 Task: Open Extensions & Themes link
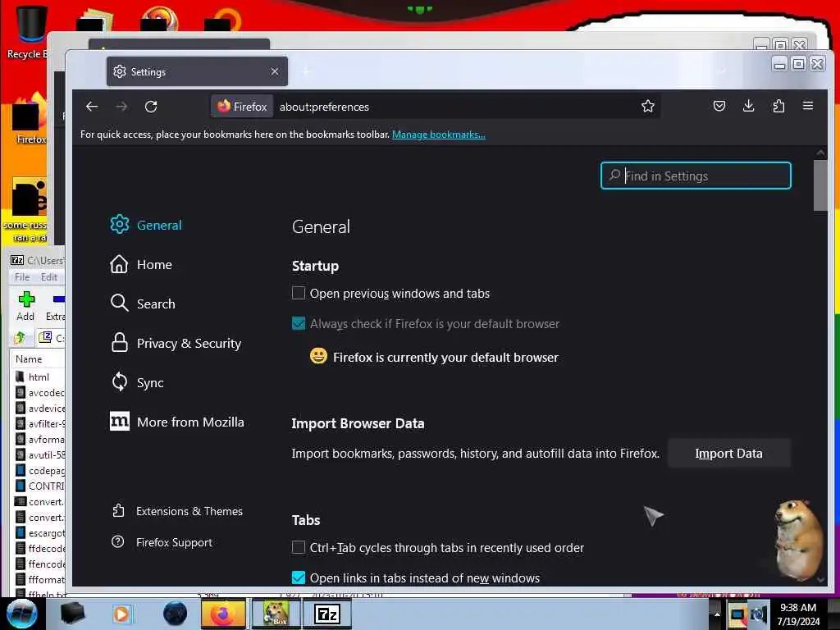(177, 511)
